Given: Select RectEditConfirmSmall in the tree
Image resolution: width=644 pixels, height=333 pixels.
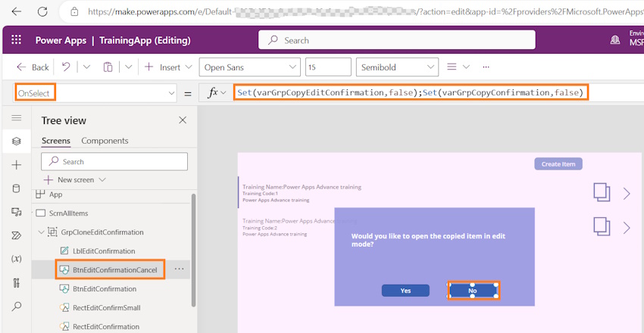Looking at the screenshot, I should (x=107, y=307).
